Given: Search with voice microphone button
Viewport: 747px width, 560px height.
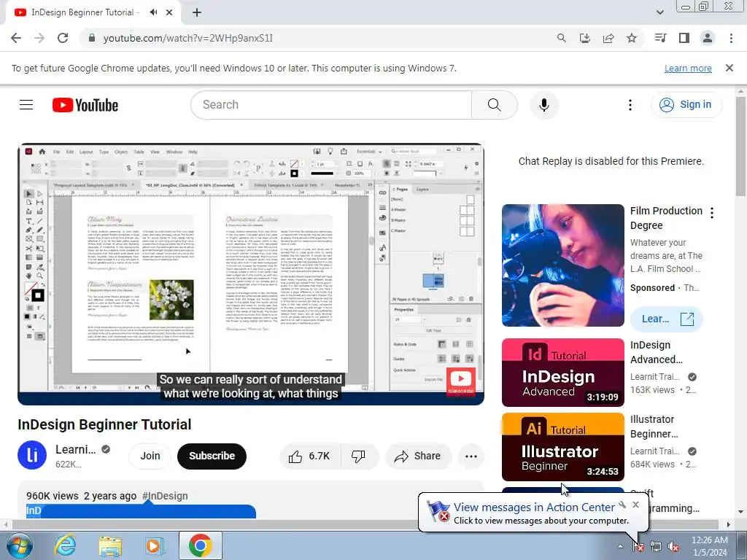Looking at the screenshot, I should [543, 105].
